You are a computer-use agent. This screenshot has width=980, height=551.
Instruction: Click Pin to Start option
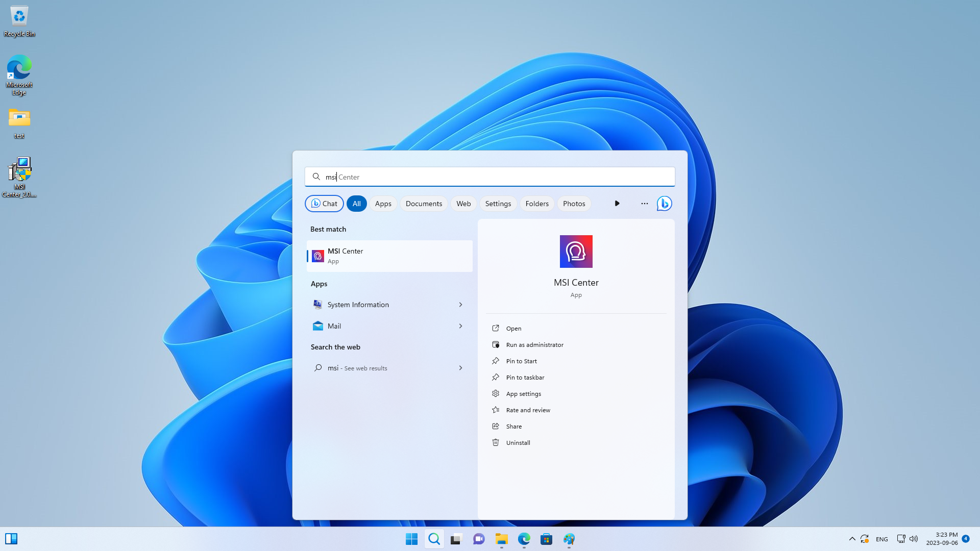click(522, 361)
